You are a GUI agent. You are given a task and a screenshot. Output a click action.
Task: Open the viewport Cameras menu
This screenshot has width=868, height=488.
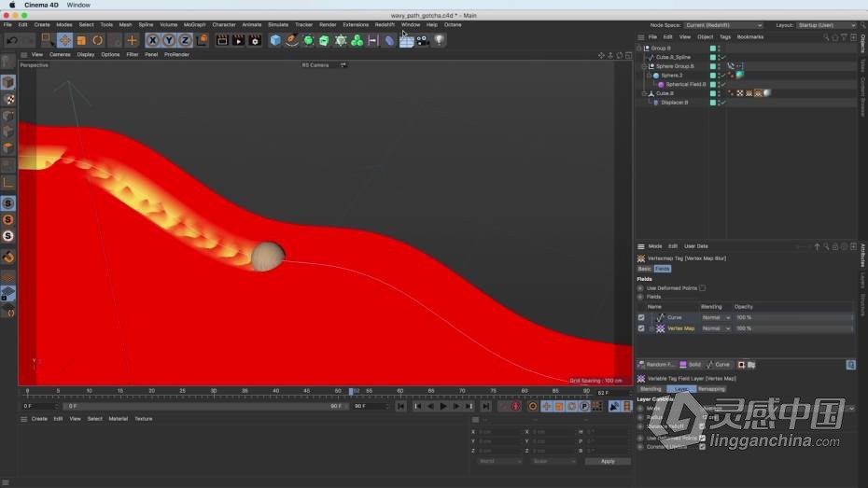pos(60,55)
